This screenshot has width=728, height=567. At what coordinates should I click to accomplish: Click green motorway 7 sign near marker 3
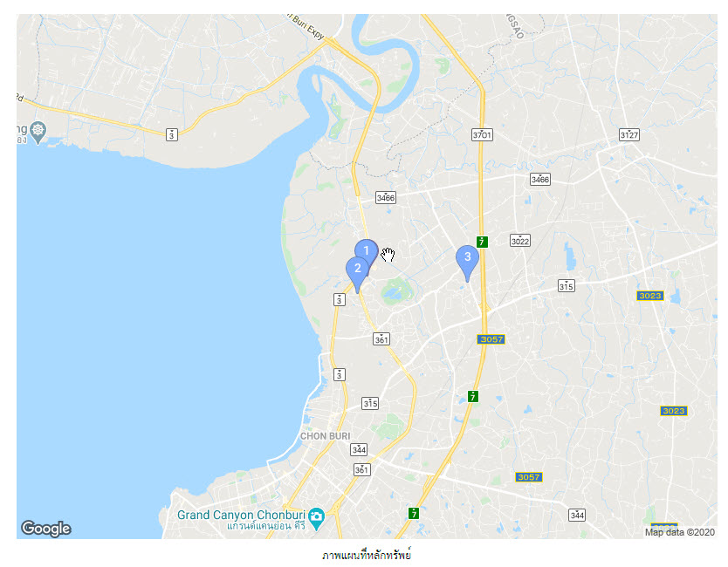[482, 242]
